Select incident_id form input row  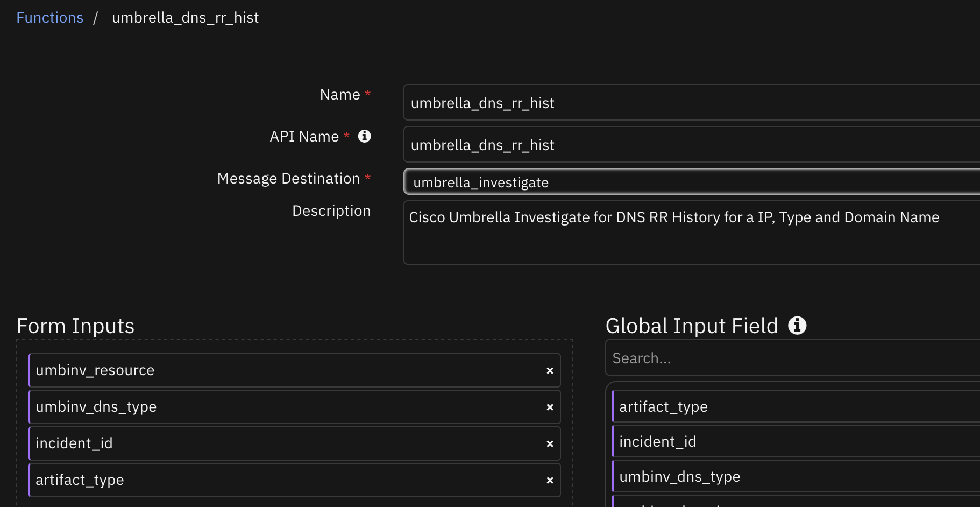294,443
